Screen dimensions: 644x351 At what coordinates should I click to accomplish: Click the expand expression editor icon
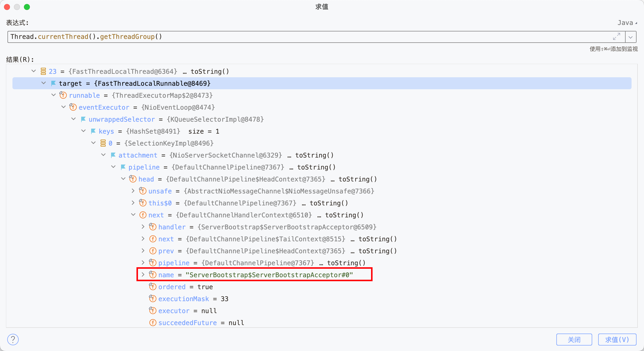tap(616, 37)
